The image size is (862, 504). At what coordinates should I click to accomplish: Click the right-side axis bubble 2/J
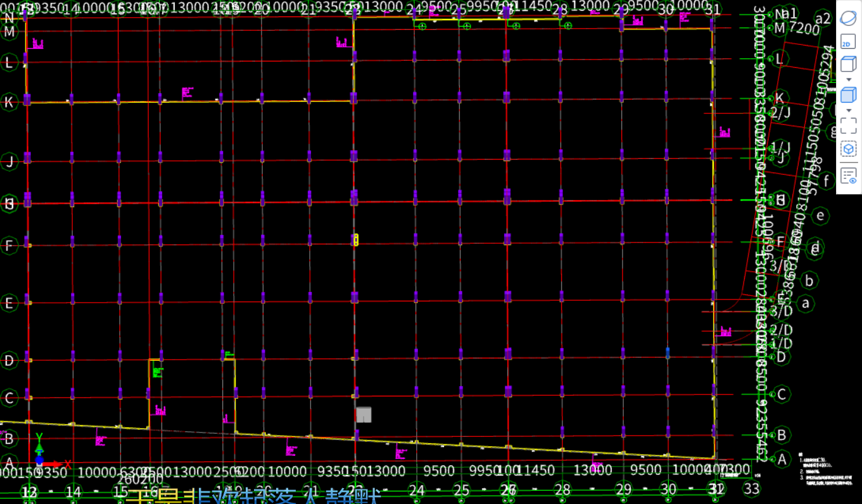tap(782, 113)
